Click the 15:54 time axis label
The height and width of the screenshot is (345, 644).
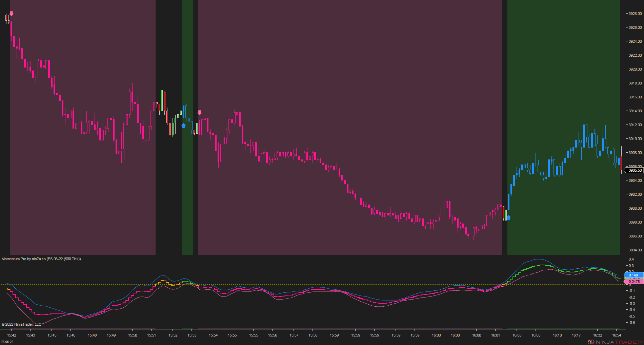(x=213, y=335)
